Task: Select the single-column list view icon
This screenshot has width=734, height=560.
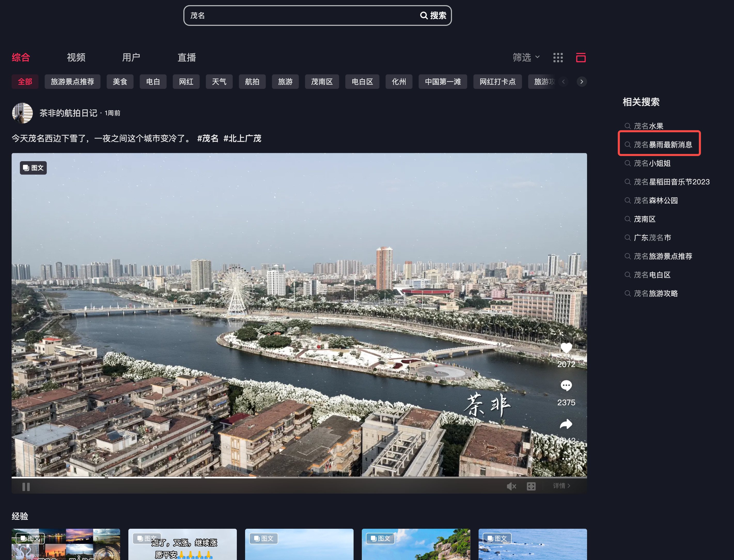Action: click(x=581, y=58)
